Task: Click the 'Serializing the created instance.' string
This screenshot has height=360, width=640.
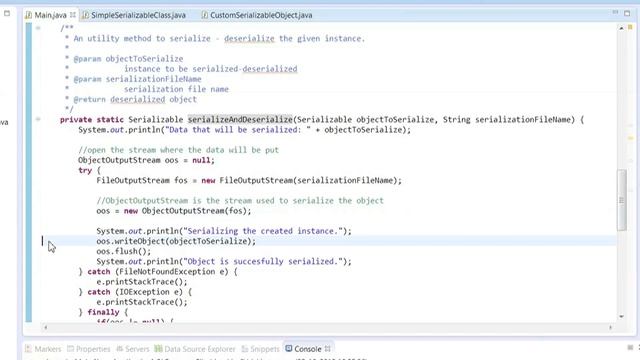Action: click(262, 231)
